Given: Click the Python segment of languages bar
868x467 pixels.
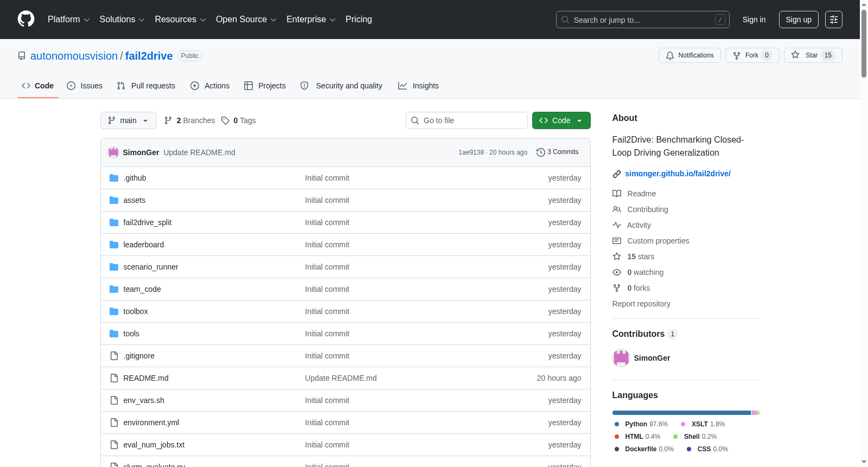Looking at the screenshot, I should pyautogui.click(x=681, y=413).
